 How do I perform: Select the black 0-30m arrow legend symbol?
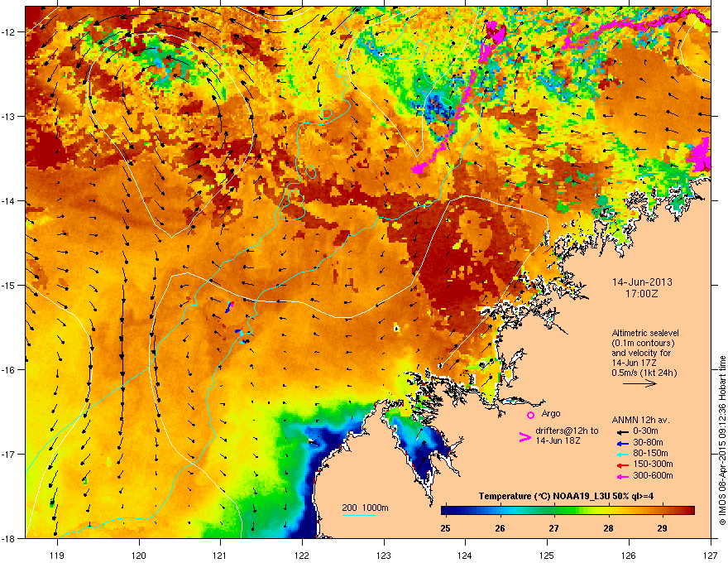(622, 432)
